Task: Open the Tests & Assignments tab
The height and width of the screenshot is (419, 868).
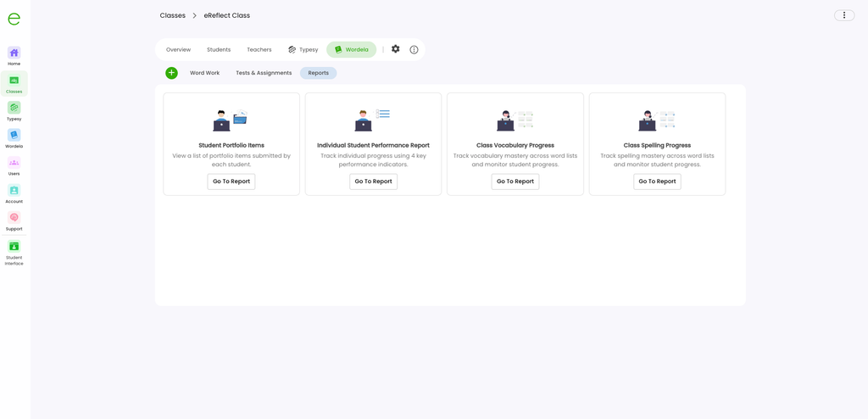Action: pyautogui.click(x=264, y=73)
